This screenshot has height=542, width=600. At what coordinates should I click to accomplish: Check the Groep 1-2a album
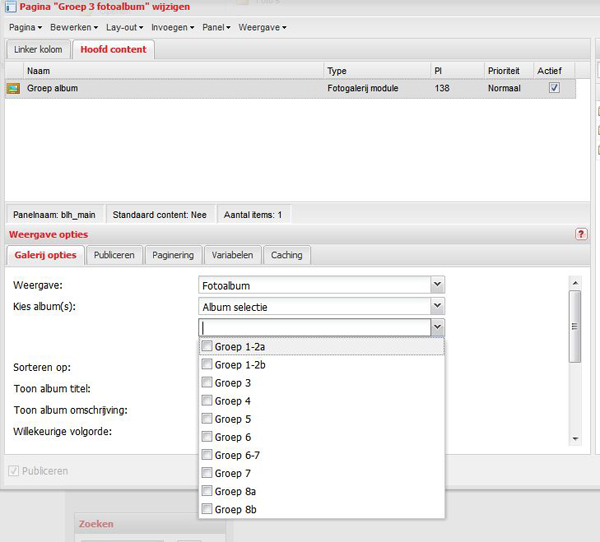(x=207, y=346)
